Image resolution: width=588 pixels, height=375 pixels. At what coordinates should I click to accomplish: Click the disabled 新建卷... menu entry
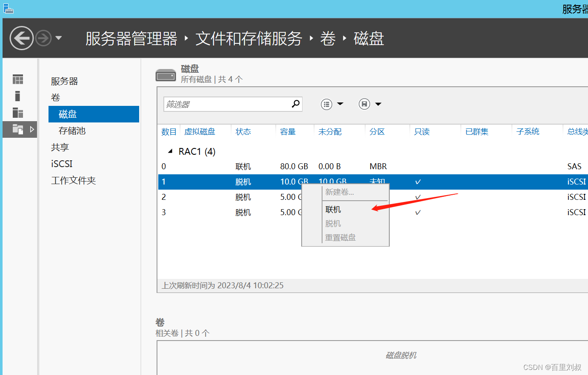(340, 192)
